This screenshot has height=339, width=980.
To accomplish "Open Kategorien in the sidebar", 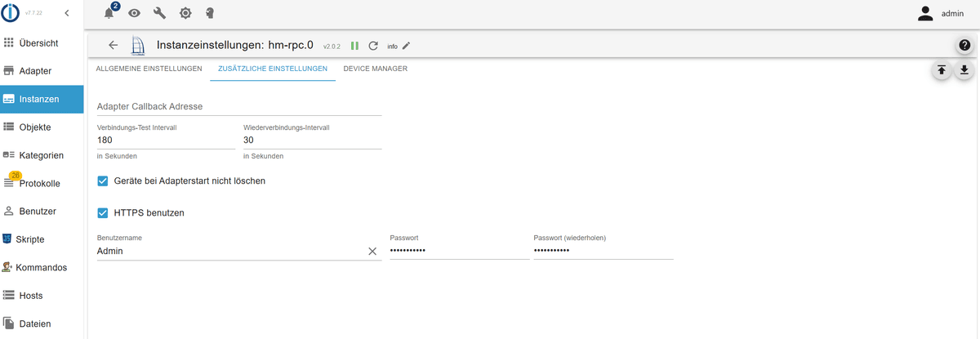I will (x=42, y=155).
